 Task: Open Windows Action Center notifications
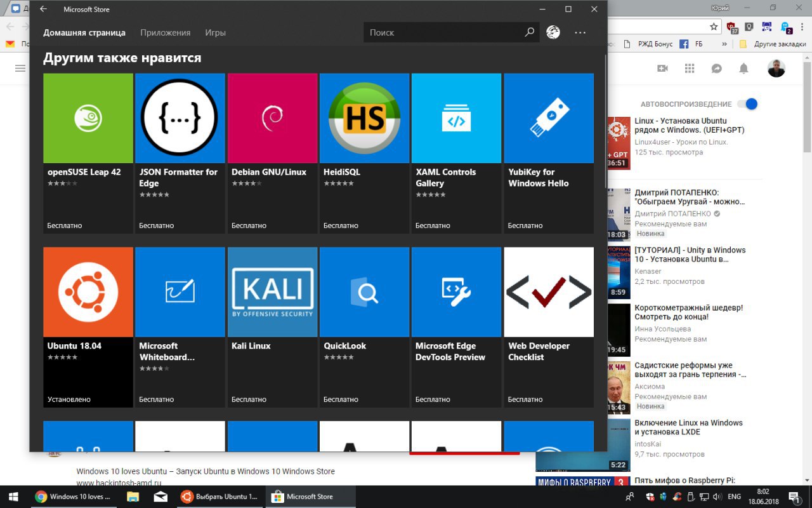tap(794, 497)
